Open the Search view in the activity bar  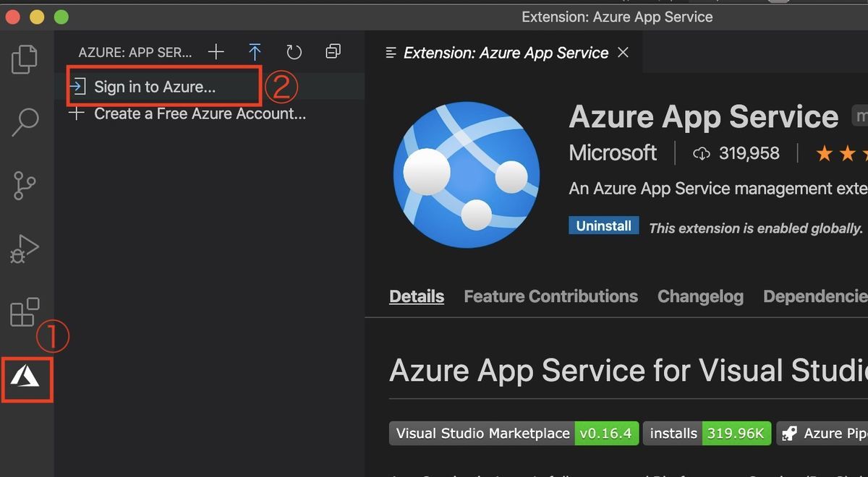25,122
